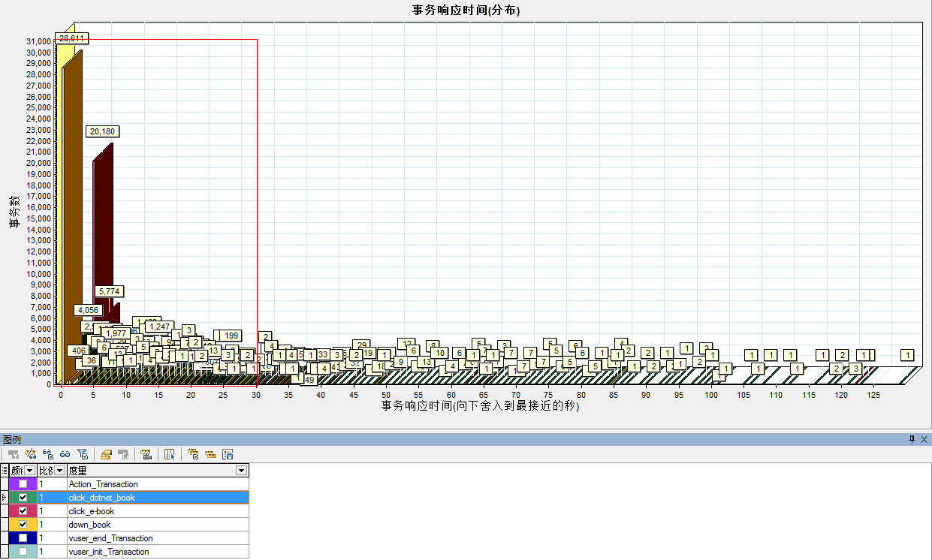Uncheck the click_dotnet_book measurement
The width and height of the screenshot is (932, 560).
[23, 497]
